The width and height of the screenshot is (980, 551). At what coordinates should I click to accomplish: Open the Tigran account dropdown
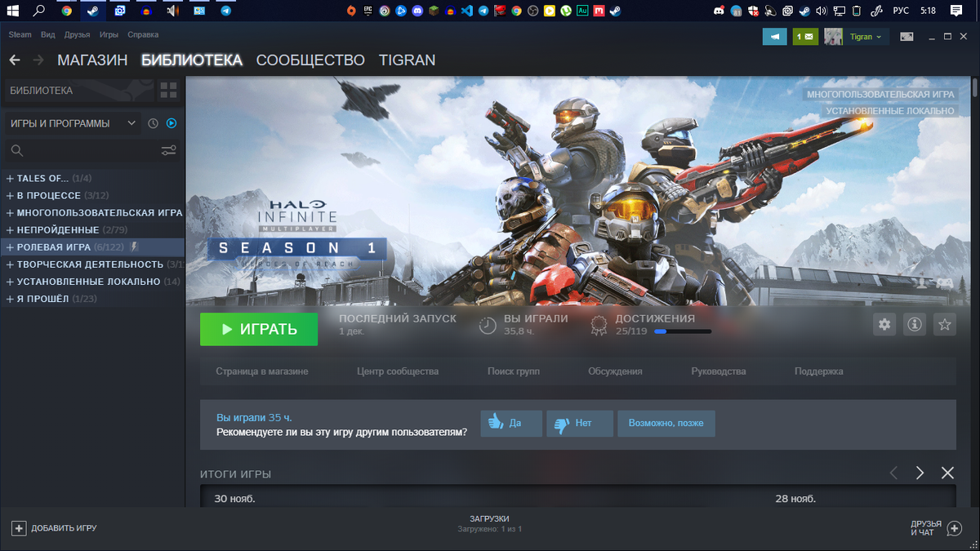[866, 37]
